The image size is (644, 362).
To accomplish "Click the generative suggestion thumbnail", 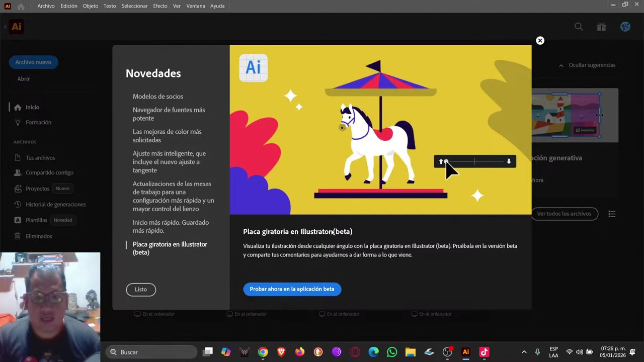I will pos(575,116).
